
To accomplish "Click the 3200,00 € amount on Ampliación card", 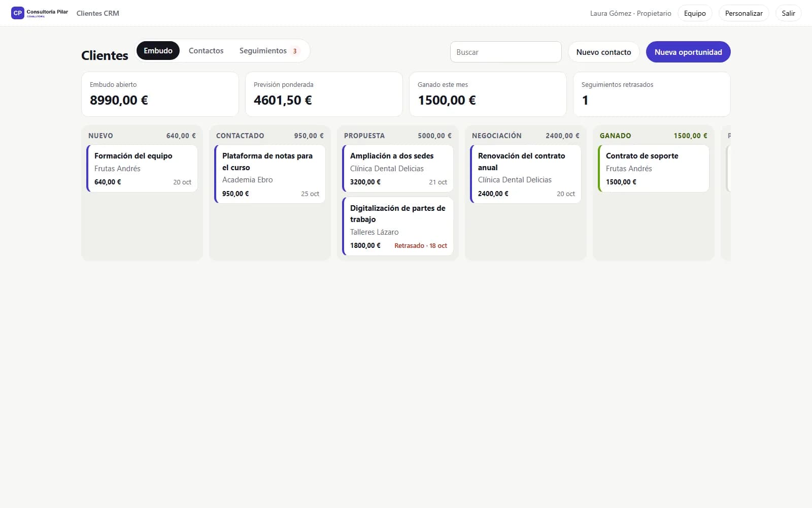I will point(365,182).
